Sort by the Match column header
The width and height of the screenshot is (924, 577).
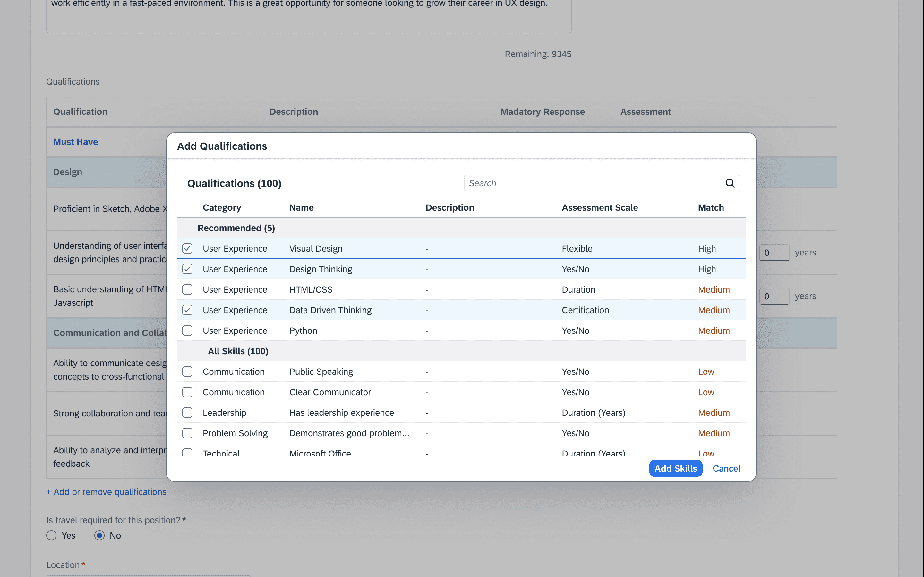[711, 208]
